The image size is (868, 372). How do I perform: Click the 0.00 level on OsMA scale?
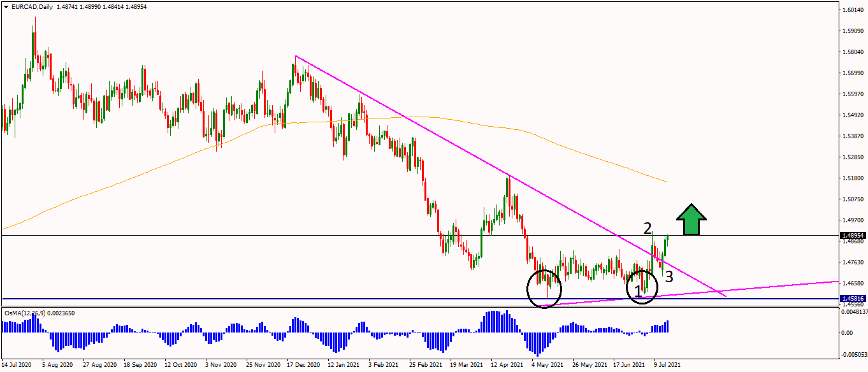[x=847, y=333]
